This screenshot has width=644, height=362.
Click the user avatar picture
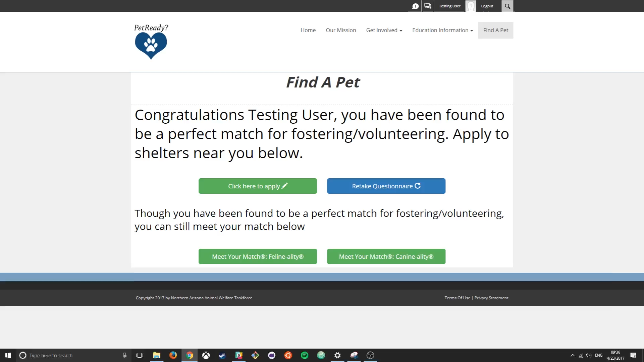pyautogui.click(x=471, y=6)
